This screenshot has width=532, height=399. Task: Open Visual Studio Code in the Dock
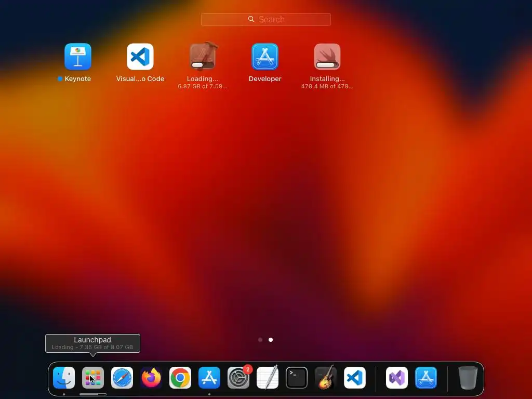pos(355,378)
